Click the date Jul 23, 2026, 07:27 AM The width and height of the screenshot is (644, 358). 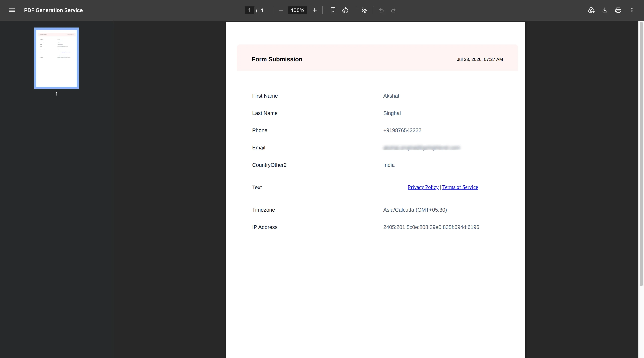pos(480,59)
